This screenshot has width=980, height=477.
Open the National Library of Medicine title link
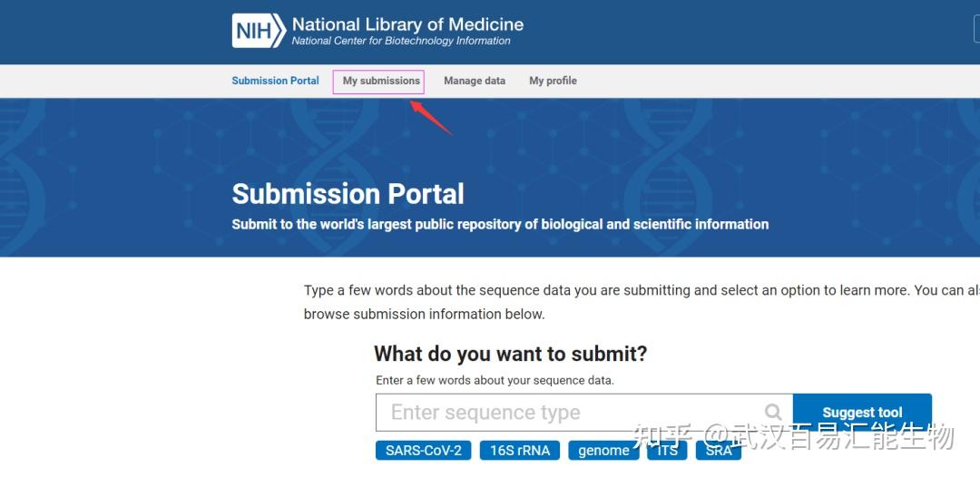(x=407, y=24)
